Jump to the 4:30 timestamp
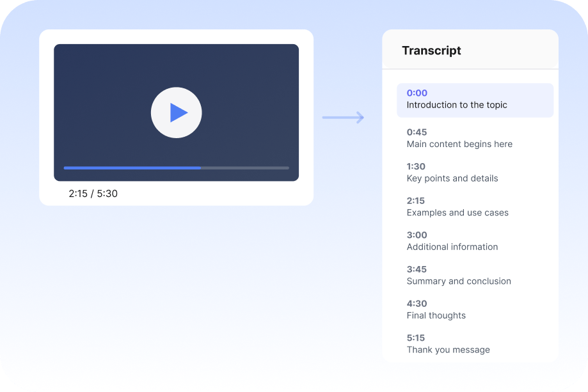 pos(417,304)
